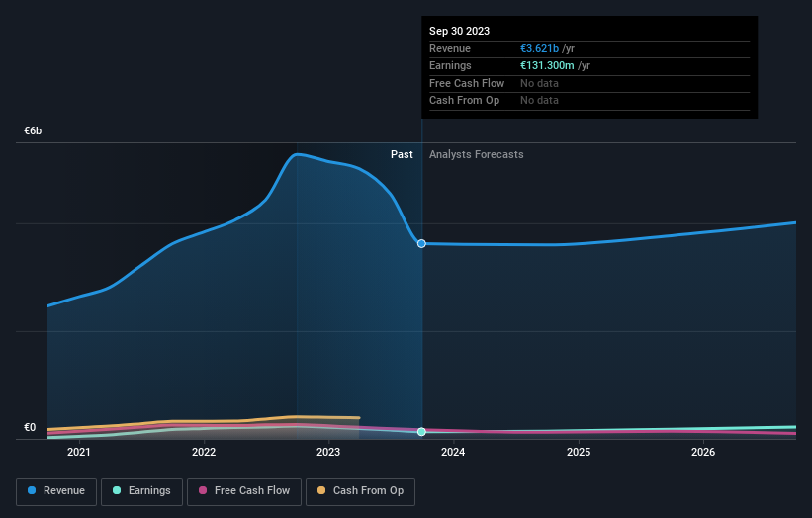This screenshot has width=812, height=518.
Task: Click the Past label on chart
Action: pyautogui.click(x=402, y=155)
